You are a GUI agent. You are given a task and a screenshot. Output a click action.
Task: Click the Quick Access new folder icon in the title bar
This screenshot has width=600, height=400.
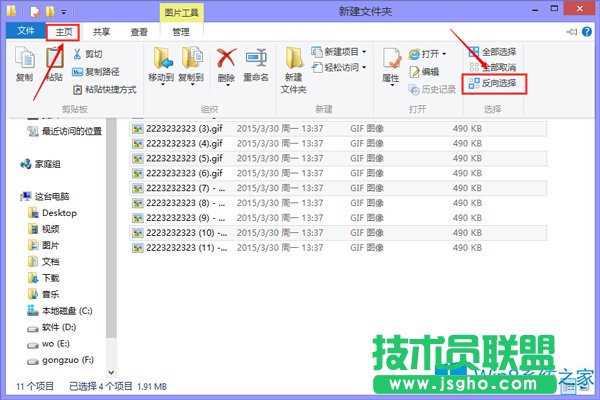coord(50,12)
